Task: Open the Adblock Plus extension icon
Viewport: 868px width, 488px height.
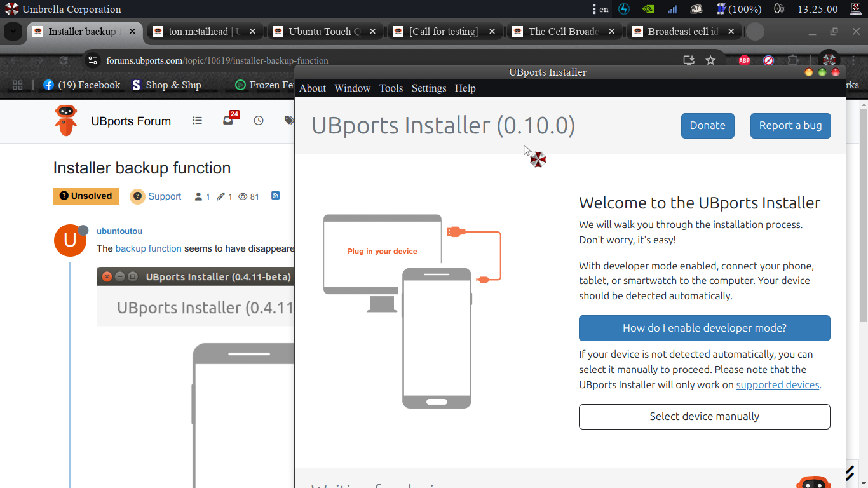Action: tap(744, 61)
